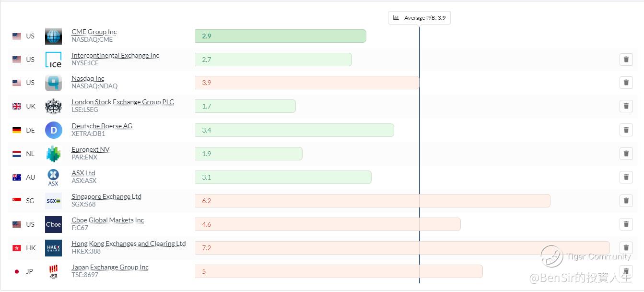Delete the Euronext NV entry

[626, 154]
